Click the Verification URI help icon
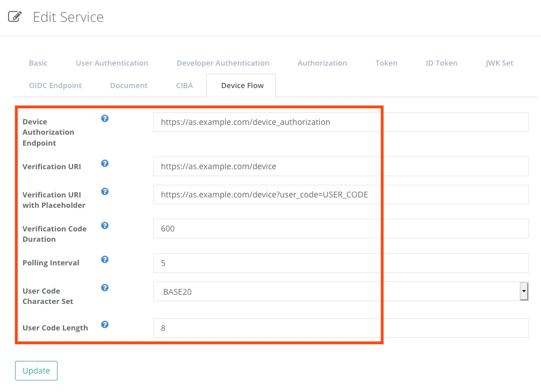The width and height of the screenshot is (541, 392). coord(104,163)
